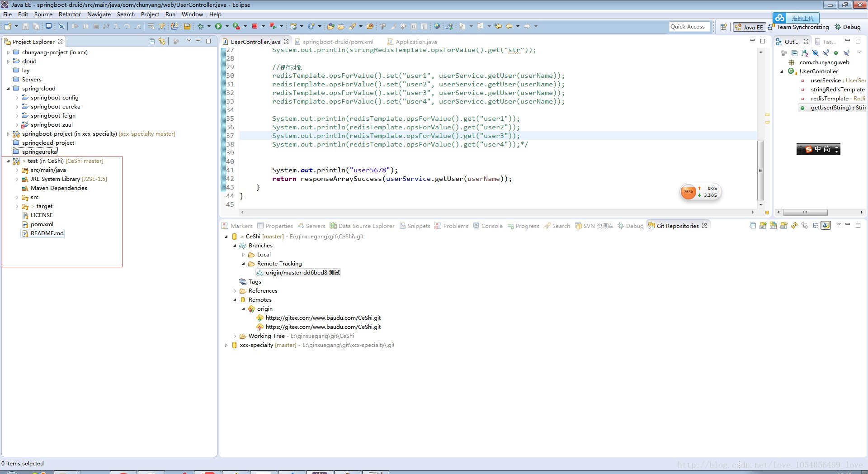The width and height of the screenshot is (868, 474).
Task: Open the Navigate menu
Action: coord(99,14)
